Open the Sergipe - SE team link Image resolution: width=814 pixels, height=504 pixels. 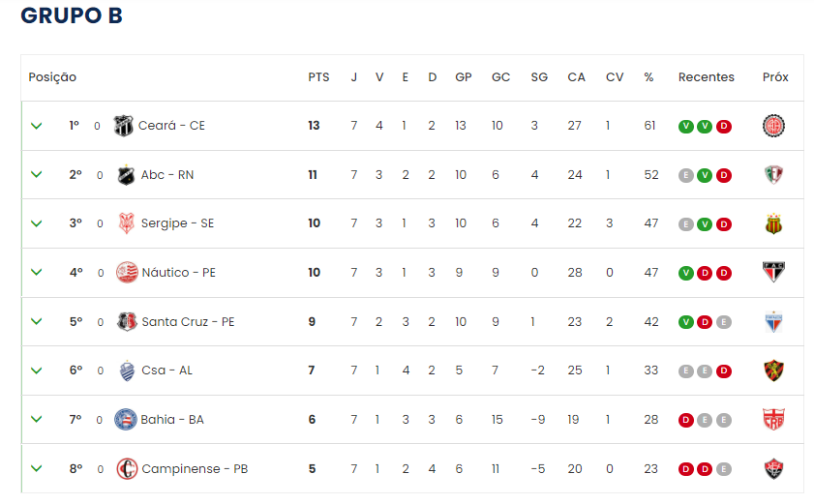[177, 223]
